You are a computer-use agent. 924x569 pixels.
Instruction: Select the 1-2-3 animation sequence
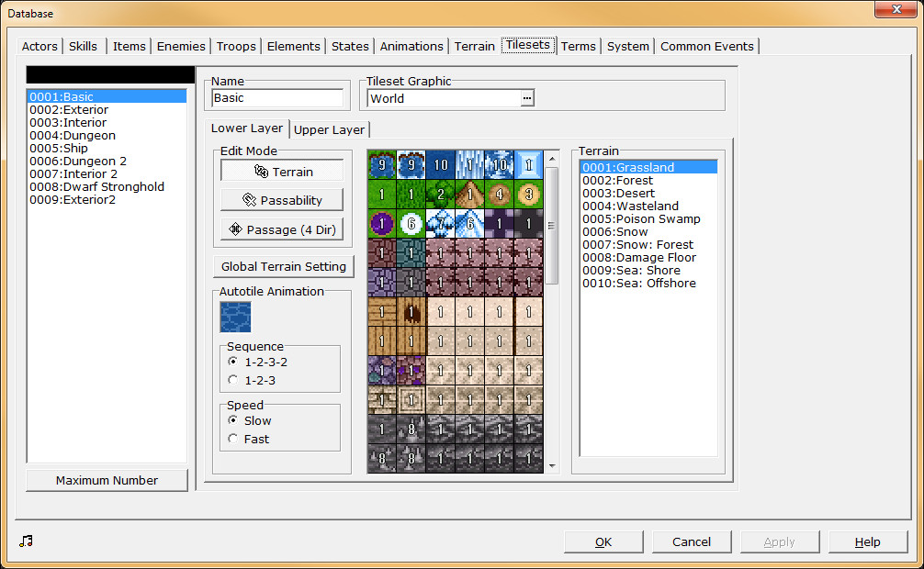point(234,380)
